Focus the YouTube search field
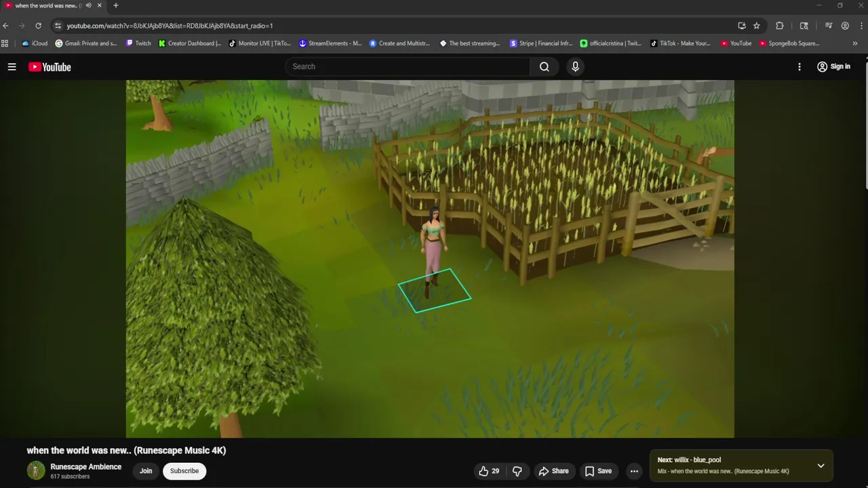Viewport: 868px width, 488px height. tap(408, 66)
